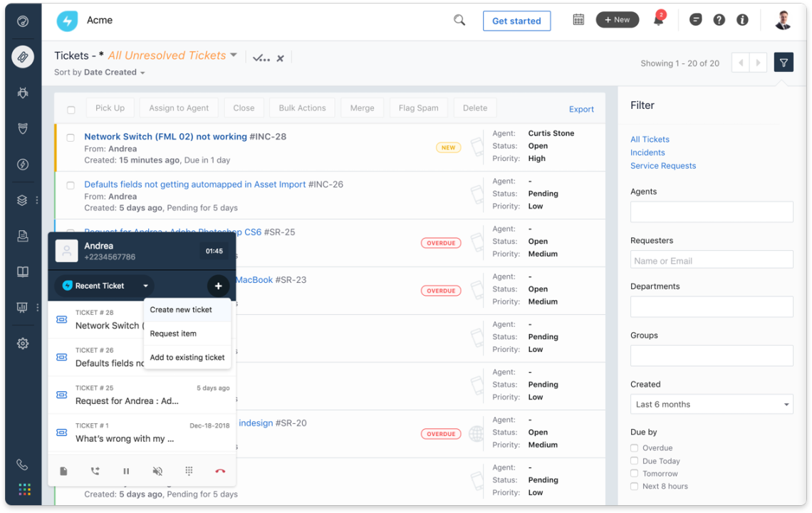Open the calendar icon in top bar

[578, 20]
